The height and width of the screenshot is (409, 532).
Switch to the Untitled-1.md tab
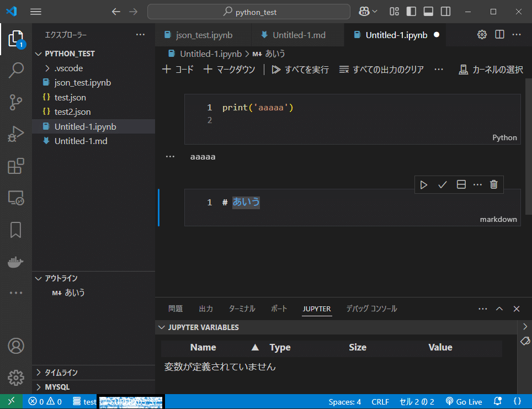297,34
